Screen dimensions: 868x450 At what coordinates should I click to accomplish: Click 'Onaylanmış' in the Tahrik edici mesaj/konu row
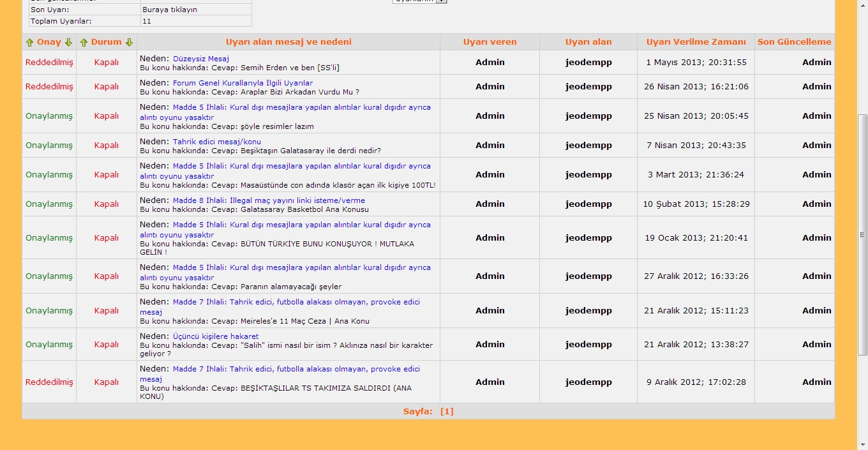pyautogui.click(x=49, y=146)
